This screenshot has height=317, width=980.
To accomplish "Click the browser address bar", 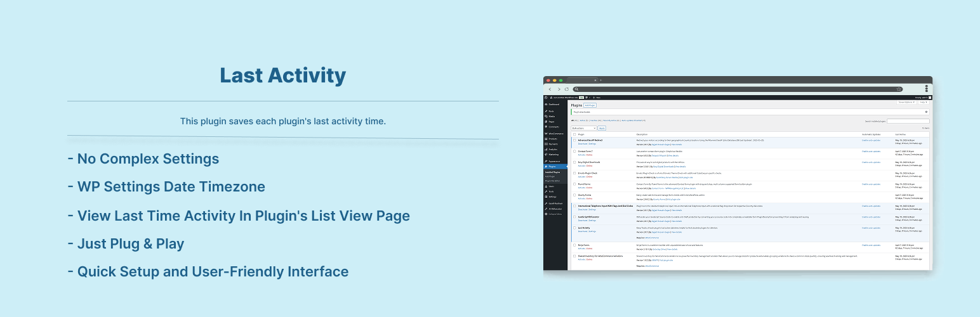I will coord(738,89).
